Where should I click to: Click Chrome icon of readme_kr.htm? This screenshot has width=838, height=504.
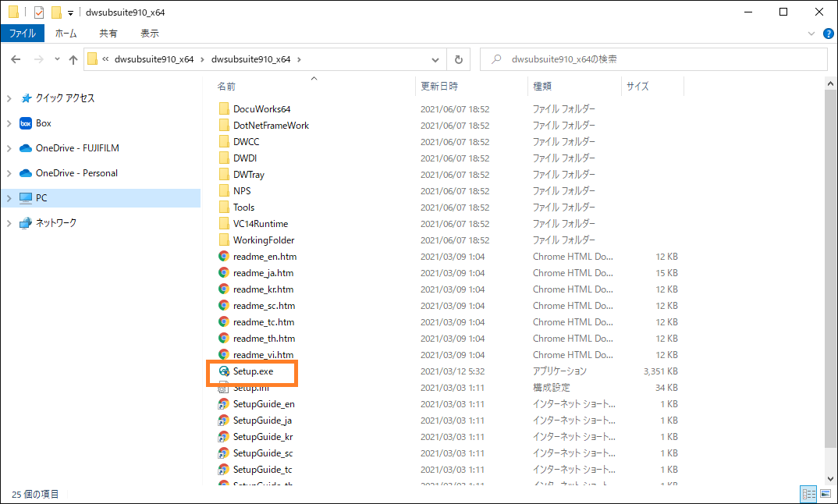point(224,289)
